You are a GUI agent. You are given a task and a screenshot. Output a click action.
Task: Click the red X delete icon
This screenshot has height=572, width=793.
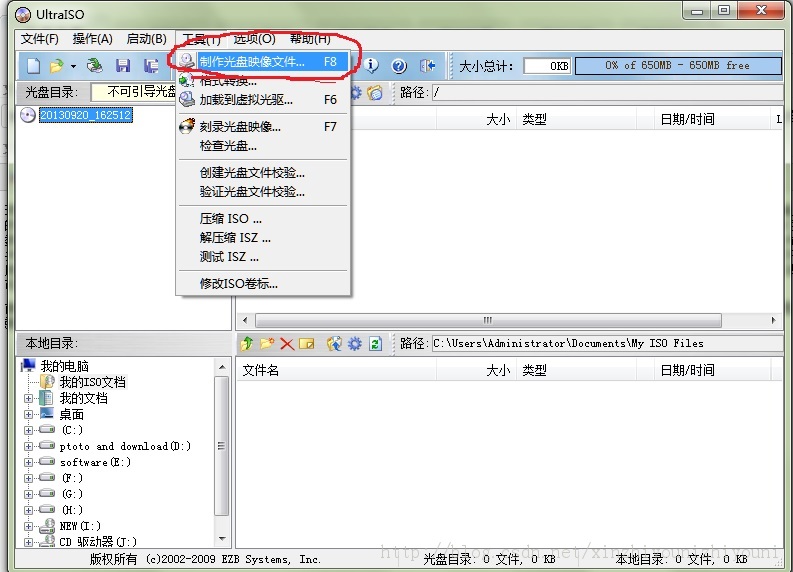pos(287,344)
